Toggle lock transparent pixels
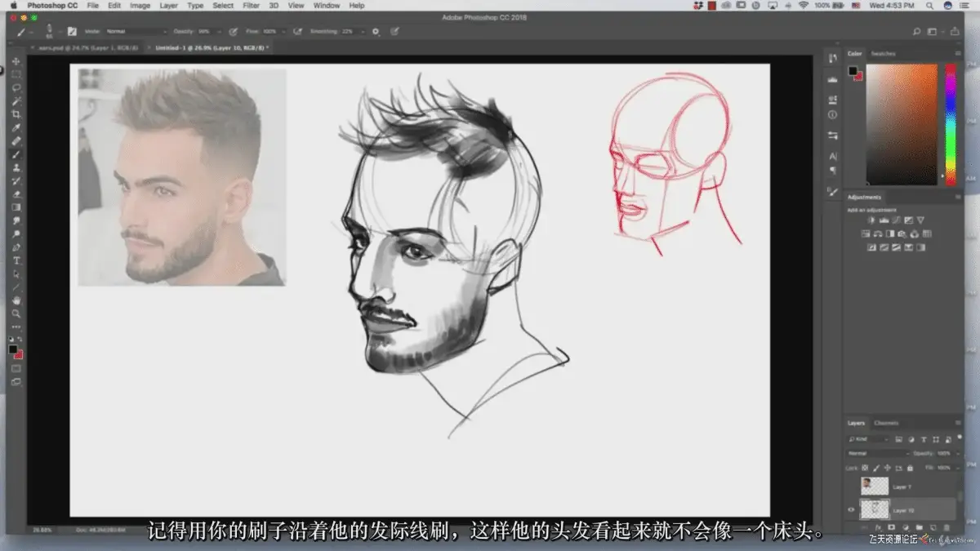Screen dimensions: 980x551 864,468
